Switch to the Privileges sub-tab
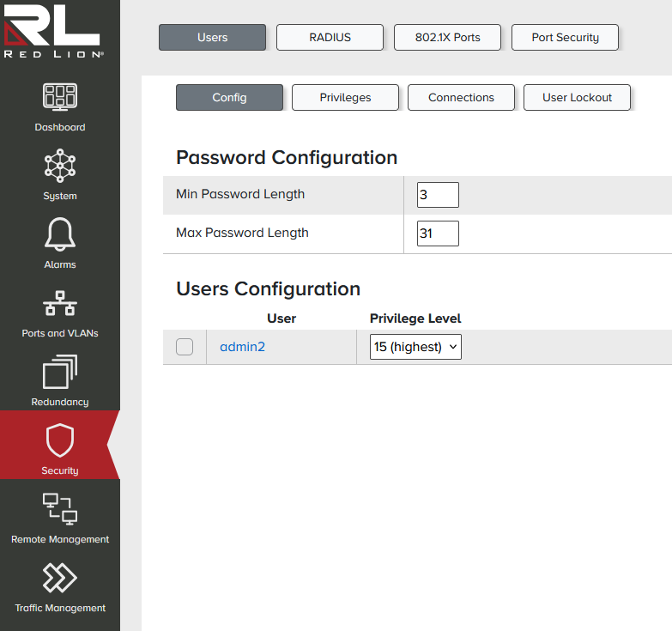The height and width of the screenshot is (631, 672). [345, 98]
